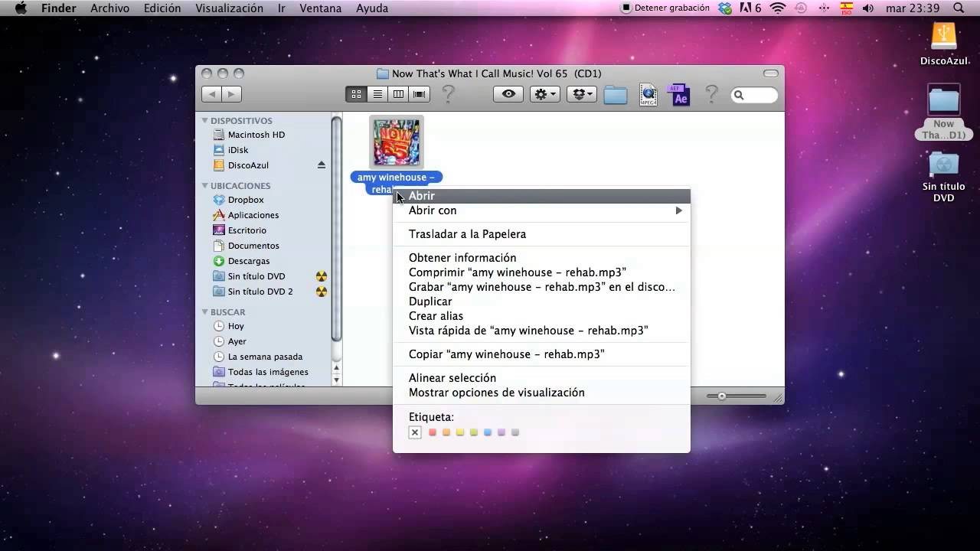Screen dimensions: 980x551
Task: Open Documentos in the sidebar
Action: click(x=253, y=246)
